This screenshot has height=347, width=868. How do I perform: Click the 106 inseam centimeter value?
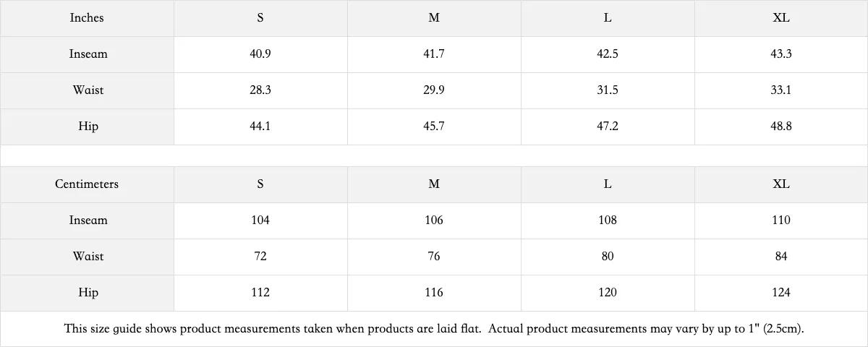(x=434, y=220)
